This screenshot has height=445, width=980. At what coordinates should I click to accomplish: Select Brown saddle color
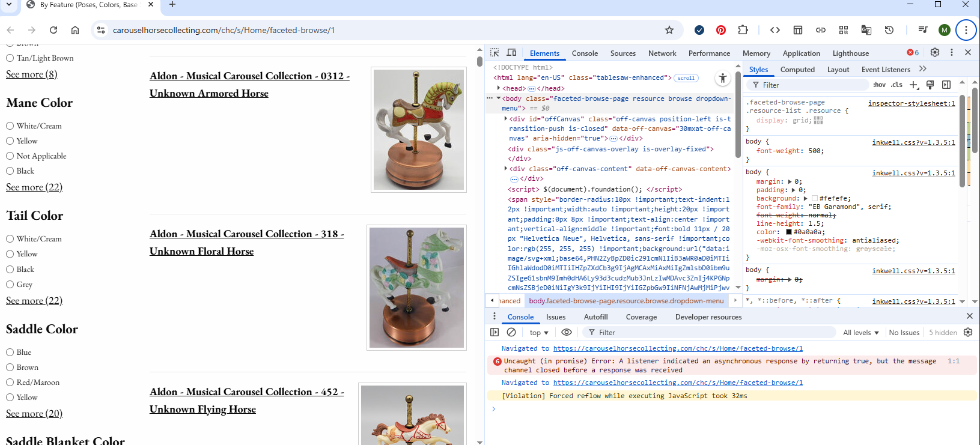tap(10, 368)
